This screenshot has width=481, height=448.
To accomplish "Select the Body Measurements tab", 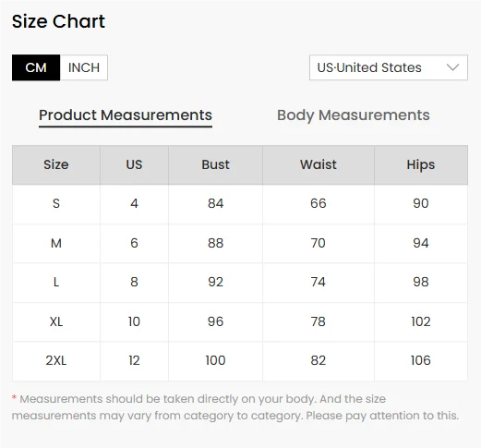I will click(x=354, y=115).
